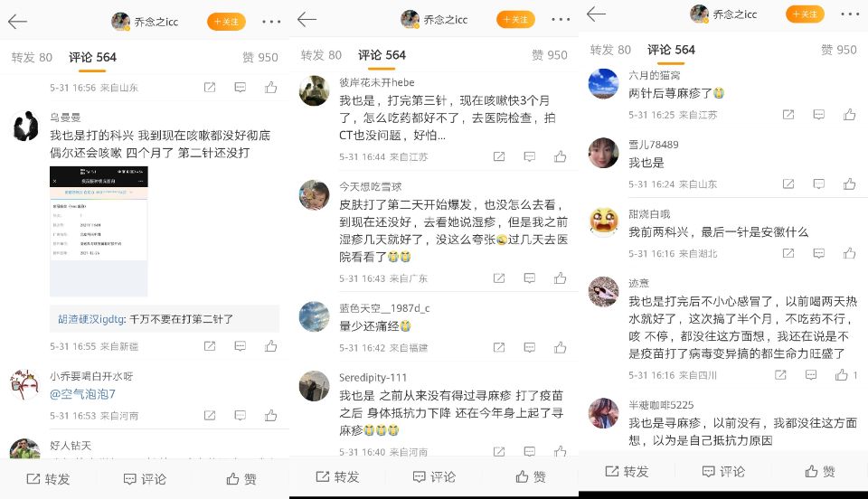Tap 赞 in bottom bar of right panel
868x499 pixels.
point(820,471)
